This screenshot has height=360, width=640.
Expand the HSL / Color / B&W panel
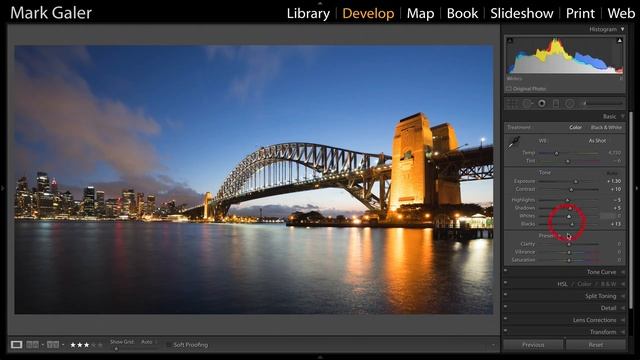click(x=623, y=284)
